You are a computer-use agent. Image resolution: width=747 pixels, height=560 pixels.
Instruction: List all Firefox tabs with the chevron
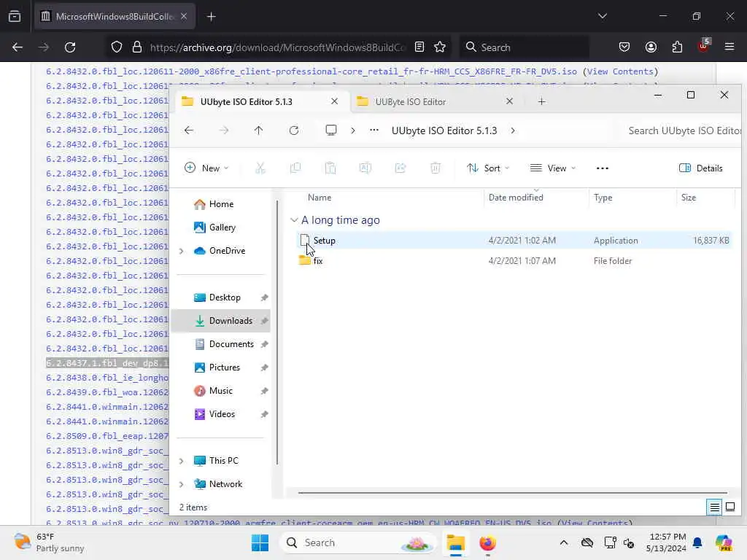602,16
